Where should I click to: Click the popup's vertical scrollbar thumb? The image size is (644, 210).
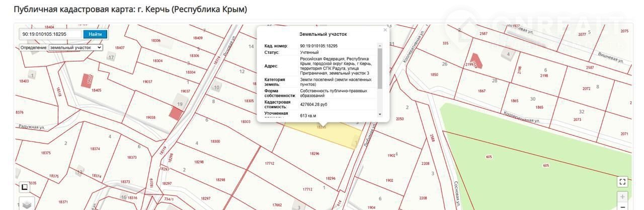pos(380,68)
